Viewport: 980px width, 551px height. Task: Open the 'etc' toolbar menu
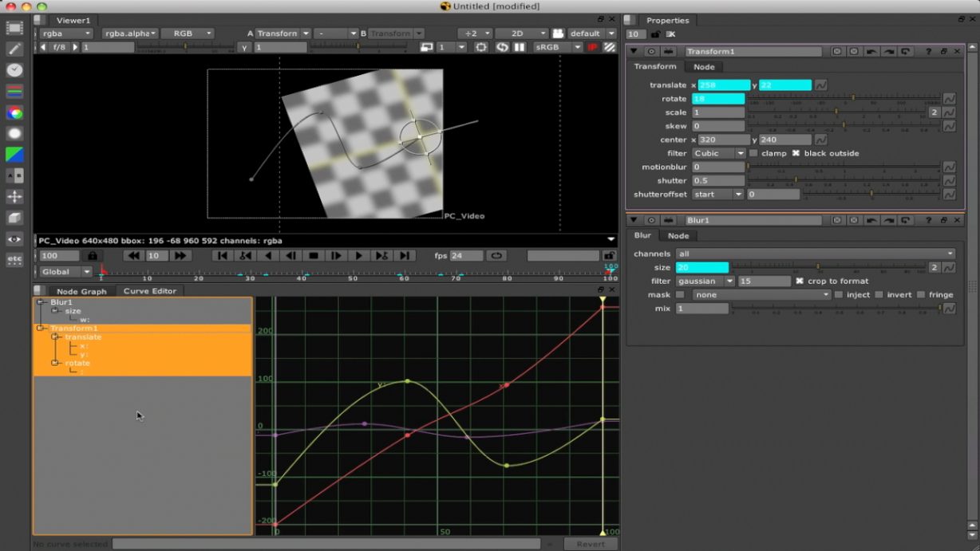[14, 258]
